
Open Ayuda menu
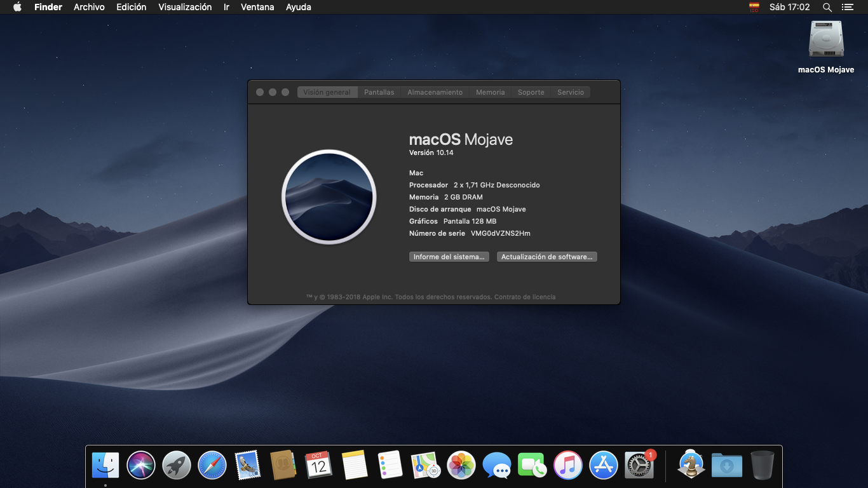299,7
